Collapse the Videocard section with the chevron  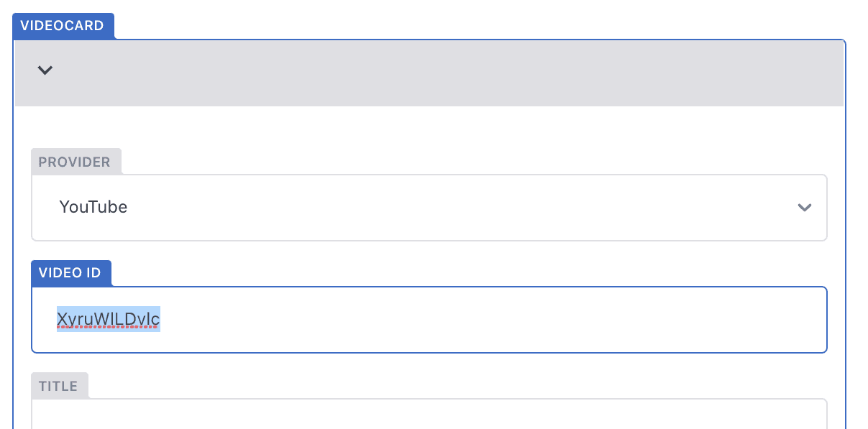pos(45,70)
